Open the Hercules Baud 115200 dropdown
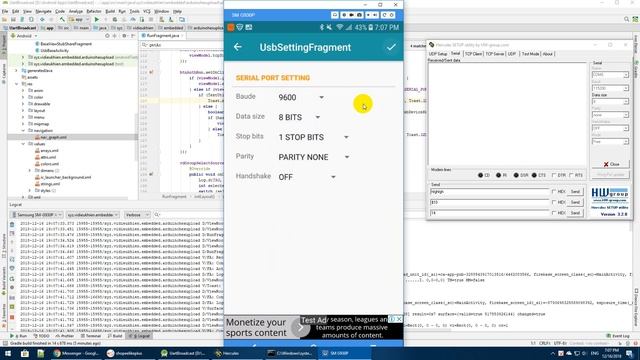Image resolution: width=640 pixels, height=360 pixels. [610, 88]
